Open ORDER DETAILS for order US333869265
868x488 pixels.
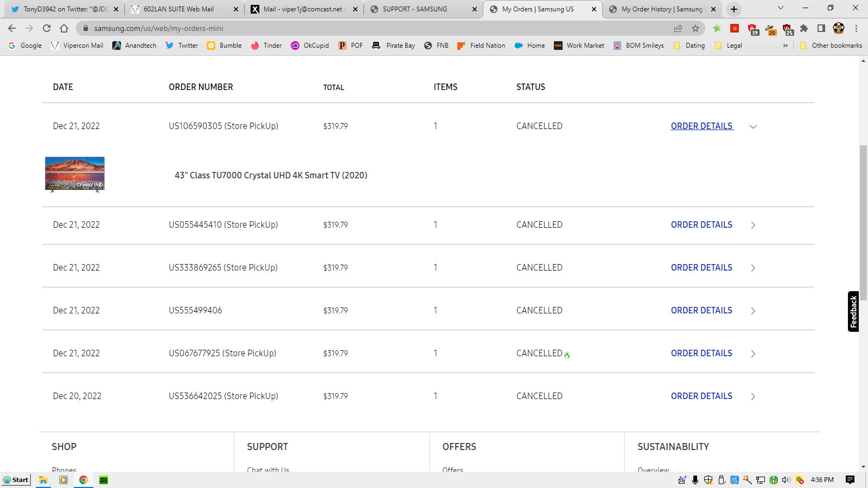pos(701,267)
